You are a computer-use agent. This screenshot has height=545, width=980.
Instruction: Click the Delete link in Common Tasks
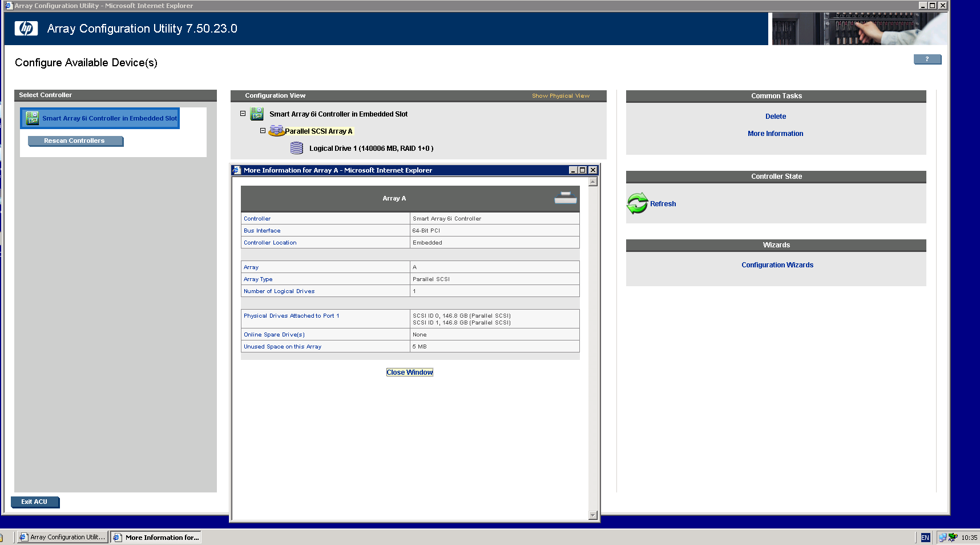click(776, 117)
